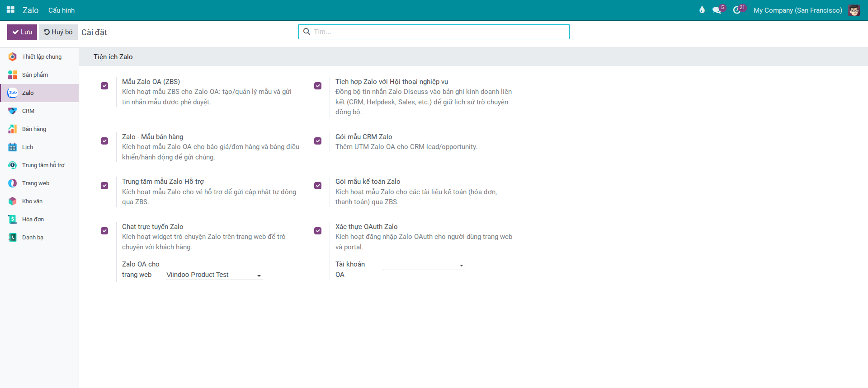Viewport: 868px width, 388px height.
Task: Toggle Chat trực tuyến Zalo checkbox
Action: pyautogui.click(x=104, y=231)
